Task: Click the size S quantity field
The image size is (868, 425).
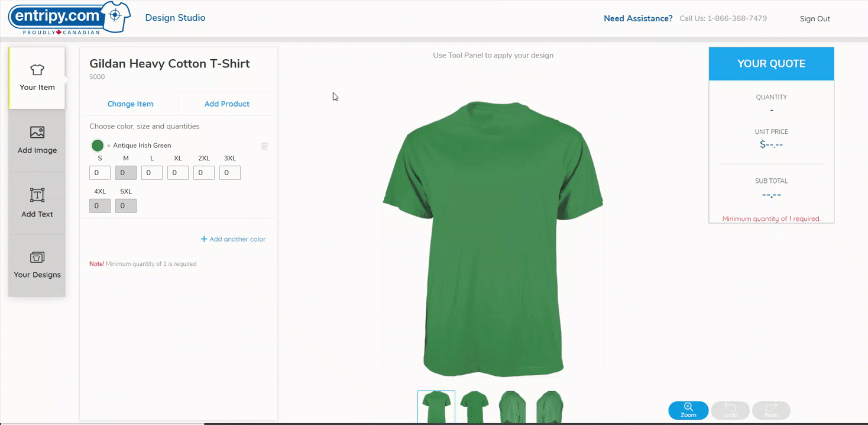Action: click(100, 173)
